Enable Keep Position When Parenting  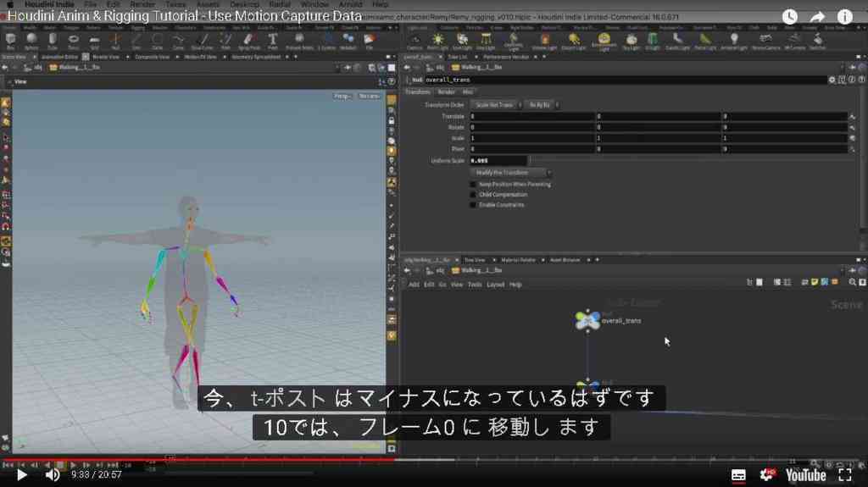(x=473, y=185)
